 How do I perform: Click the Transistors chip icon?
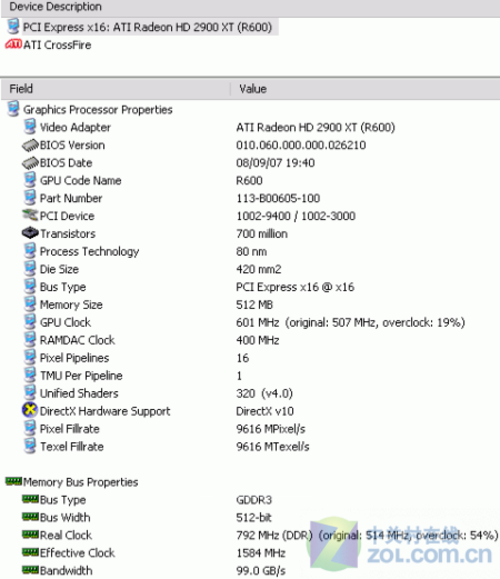tap(30, 233)
